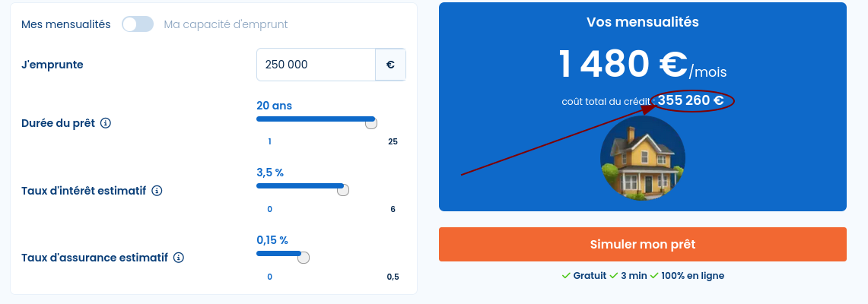
Task: Click the Vos mensualités heading
Action: click(643, 22)
